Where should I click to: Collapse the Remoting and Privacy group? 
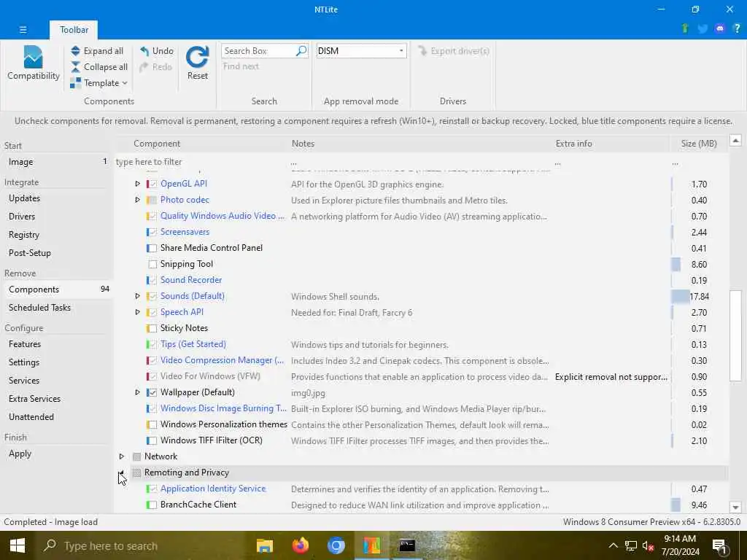122,472
